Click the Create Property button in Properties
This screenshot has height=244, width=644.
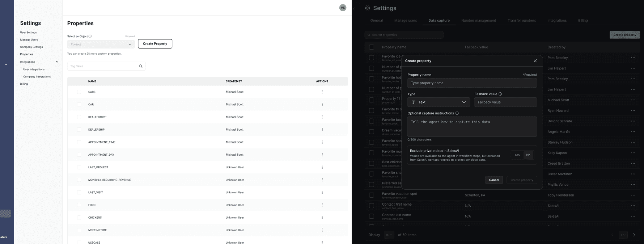pyautogui.click(x=155, y=44)
